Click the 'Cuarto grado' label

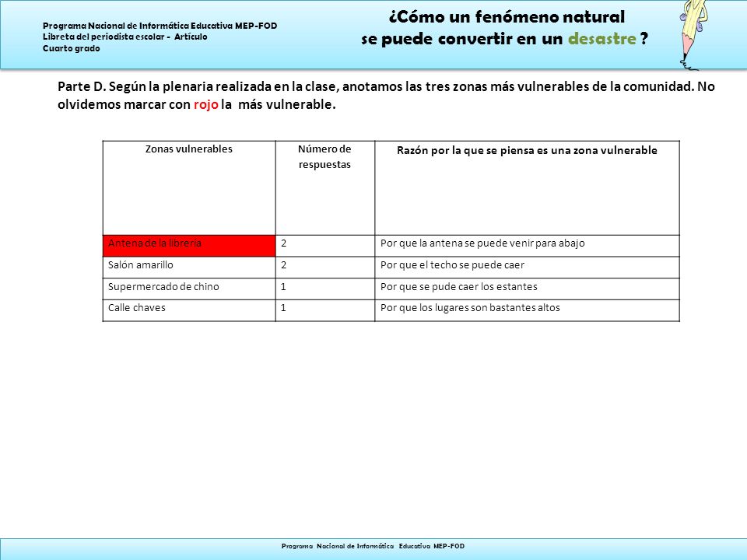72,48
